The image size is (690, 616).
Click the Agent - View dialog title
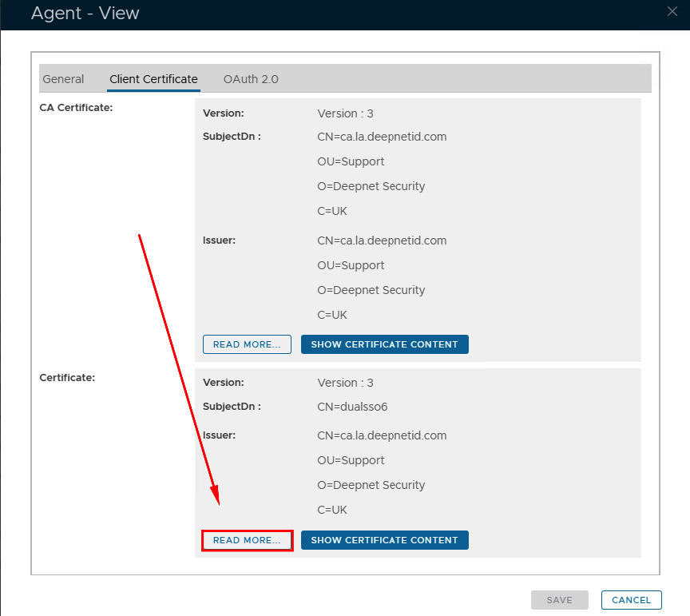[x=85, y=14]
